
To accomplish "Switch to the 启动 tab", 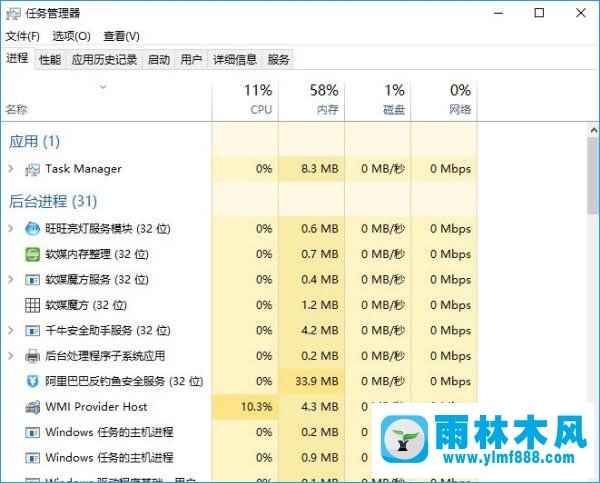I will click(x=159, y=60).
